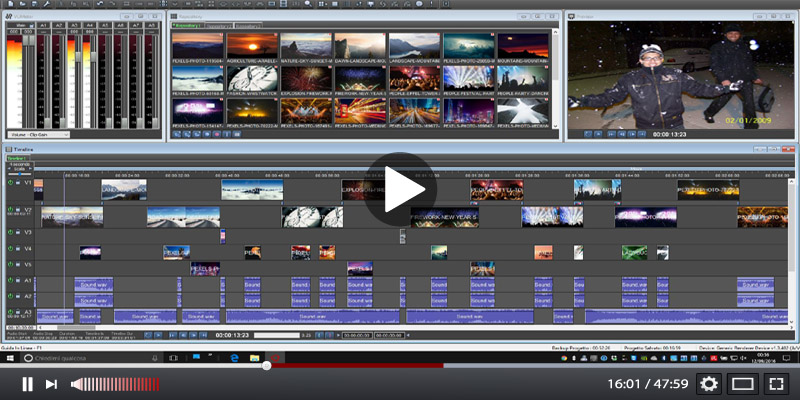
Task: Skip to the next video
Action: coord(52,384)
